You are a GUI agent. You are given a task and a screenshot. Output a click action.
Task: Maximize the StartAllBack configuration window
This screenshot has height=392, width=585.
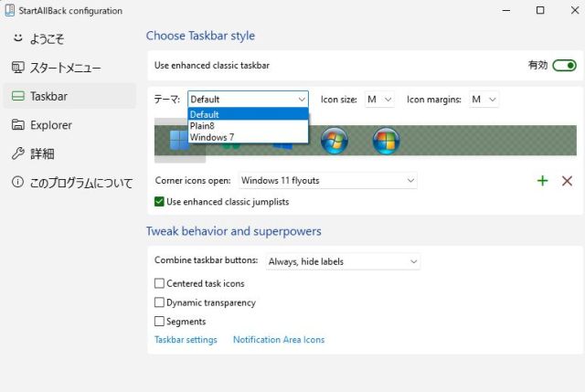point(540,10)
